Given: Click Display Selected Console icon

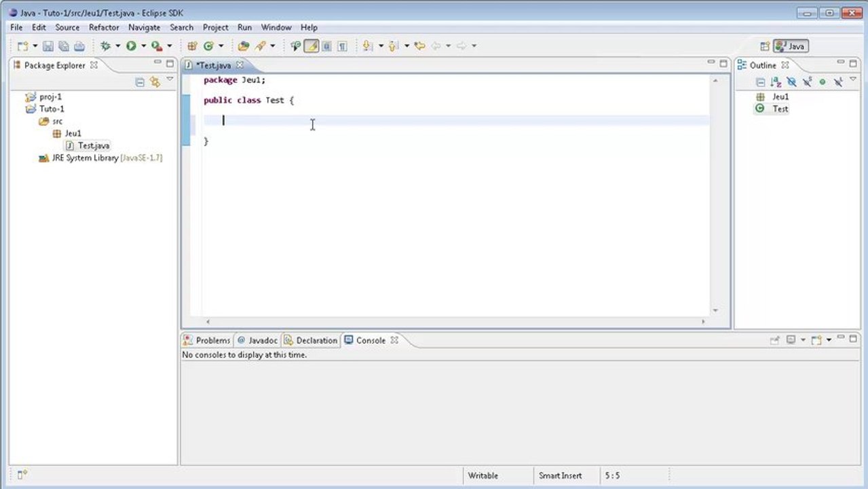Looking at the screenshot, I should tap(791, 340).
